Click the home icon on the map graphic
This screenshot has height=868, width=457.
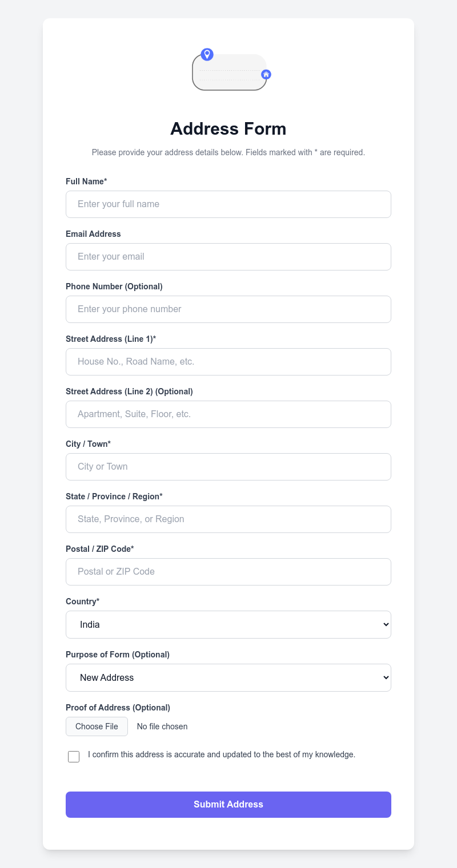point(266,74)
